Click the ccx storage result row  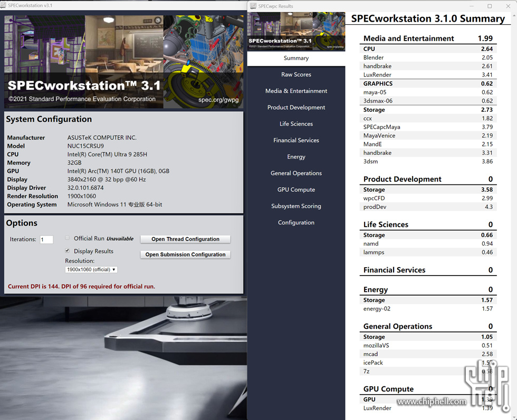428,118
